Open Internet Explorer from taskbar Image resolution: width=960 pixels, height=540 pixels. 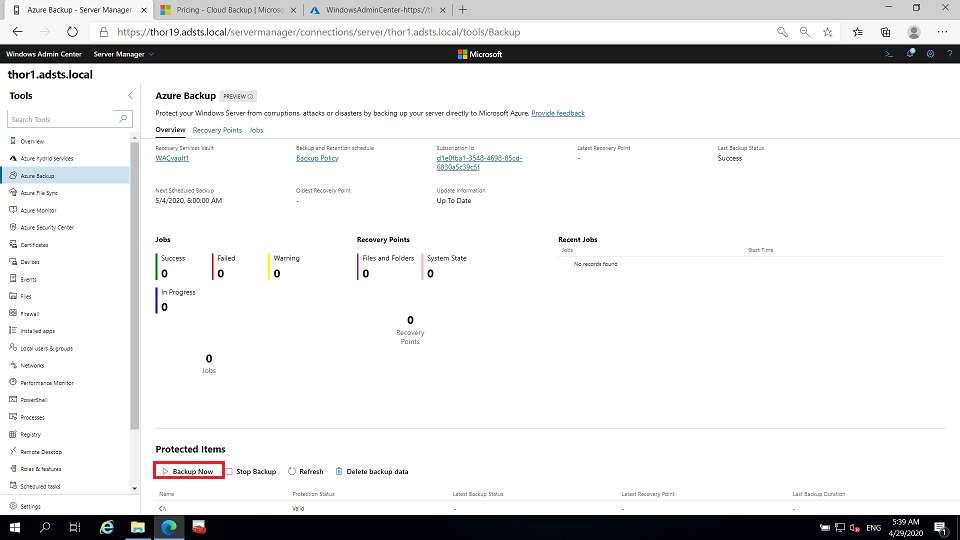(x=107, y=527)
